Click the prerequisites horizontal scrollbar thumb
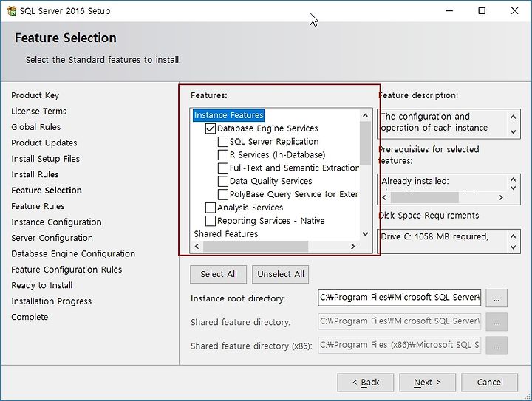The width and height of the screenshot is (532, 401). click(424, 198)
